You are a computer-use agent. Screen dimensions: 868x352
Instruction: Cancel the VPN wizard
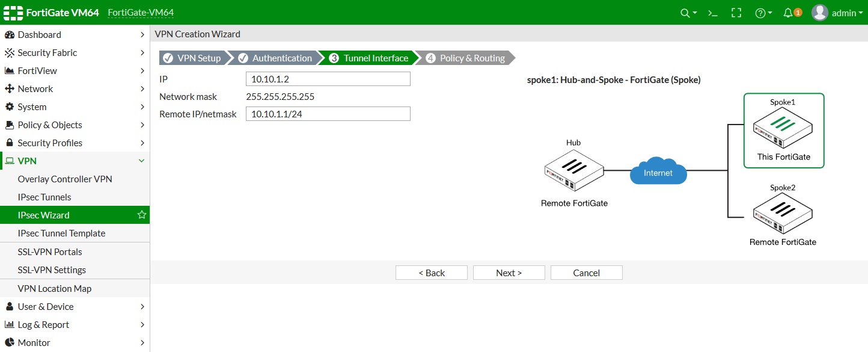(587, 273)
